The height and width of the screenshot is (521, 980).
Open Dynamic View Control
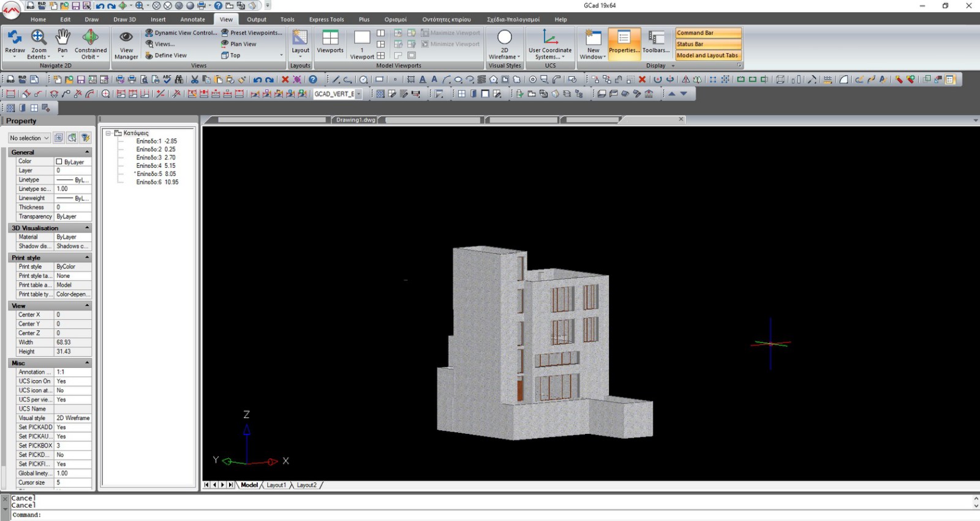tap(181, 32)
